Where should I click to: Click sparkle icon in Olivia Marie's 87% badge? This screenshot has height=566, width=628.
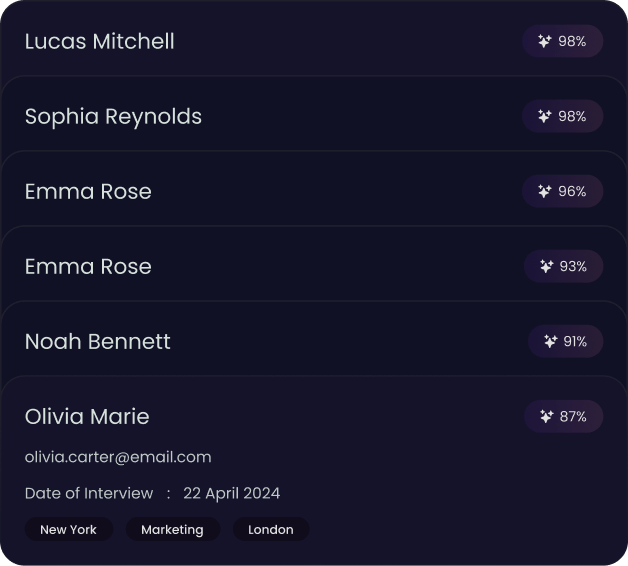[546, 416]
